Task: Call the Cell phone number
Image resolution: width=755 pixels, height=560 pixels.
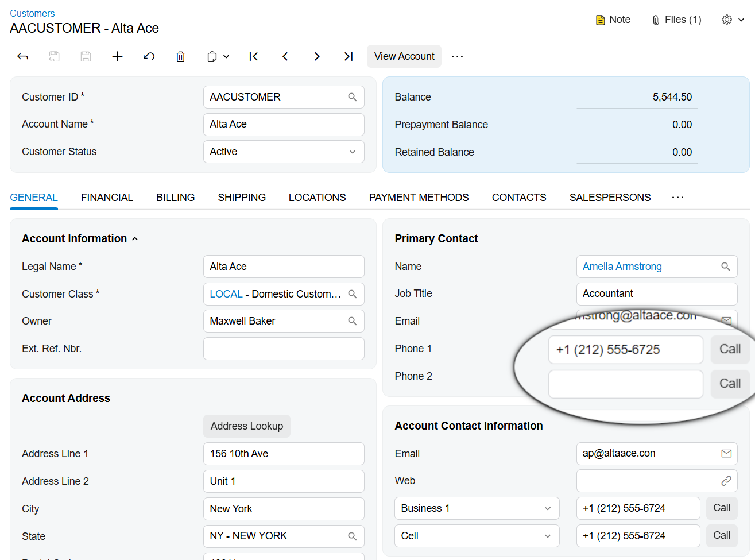Action: (722, 535)
